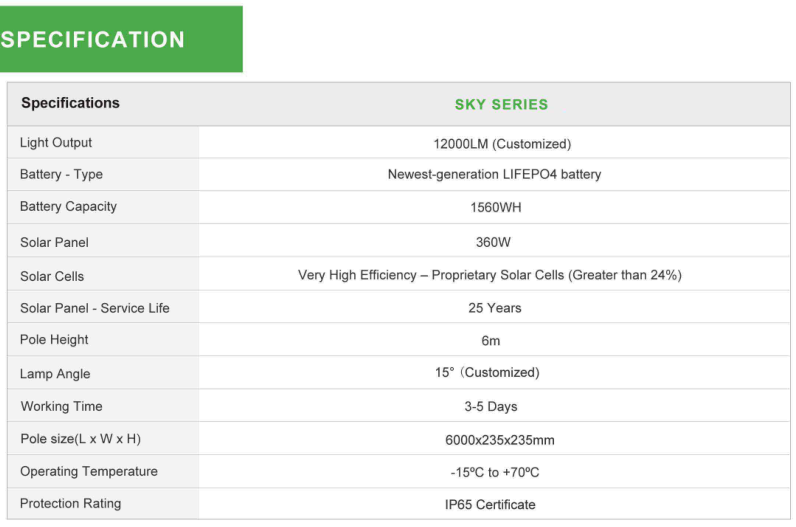The image size is (796, 527).
Task: Click the 360W solar panel value
Action: pyautogui.click(x=493, y=243)
